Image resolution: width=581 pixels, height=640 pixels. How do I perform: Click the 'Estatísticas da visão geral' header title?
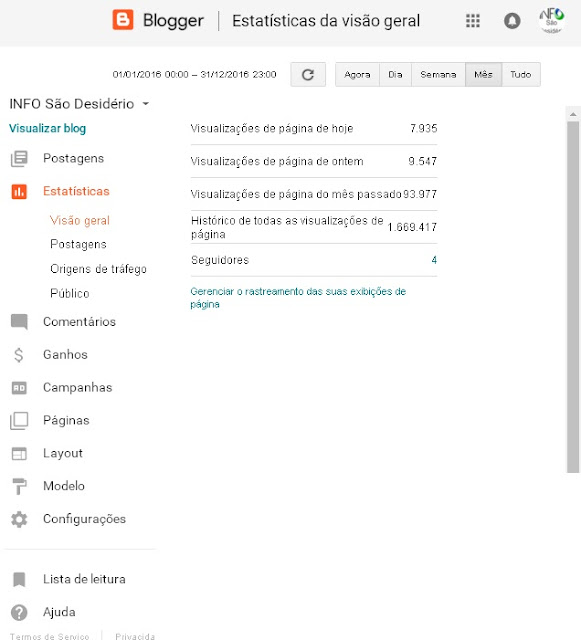click(326, 21)
